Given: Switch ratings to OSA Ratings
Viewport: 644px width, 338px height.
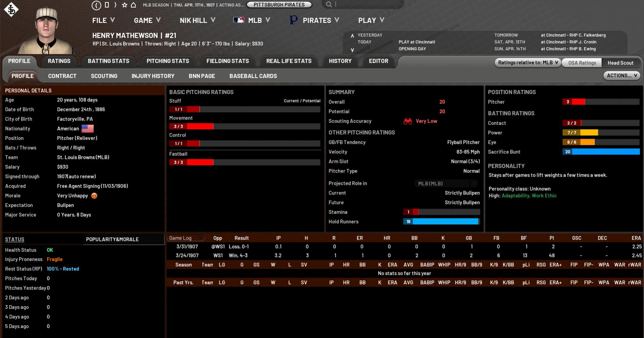Looking at the screenshot, I should click(582, 63).
